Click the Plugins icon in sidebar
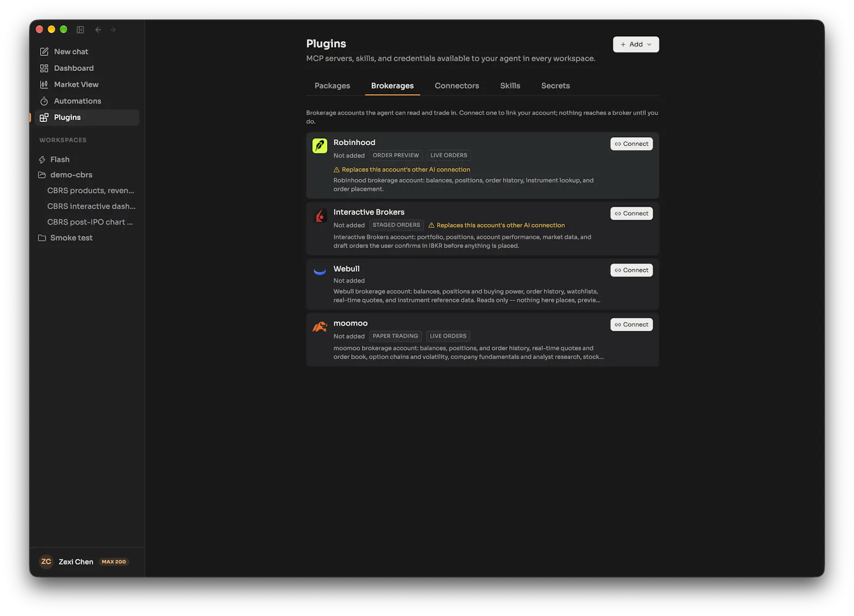The image size is (854, 616). [44, 117]
